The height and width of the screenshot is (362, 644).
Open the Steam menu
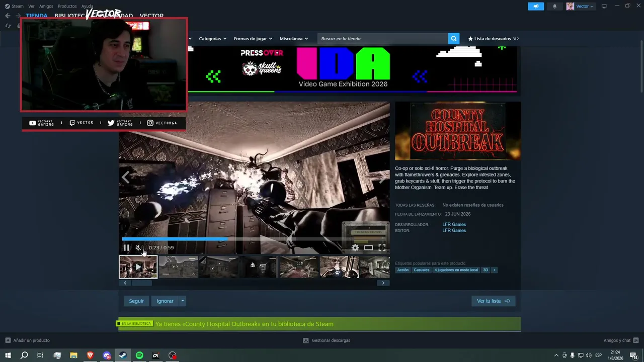pyautogui.click(x=14, y=6)
